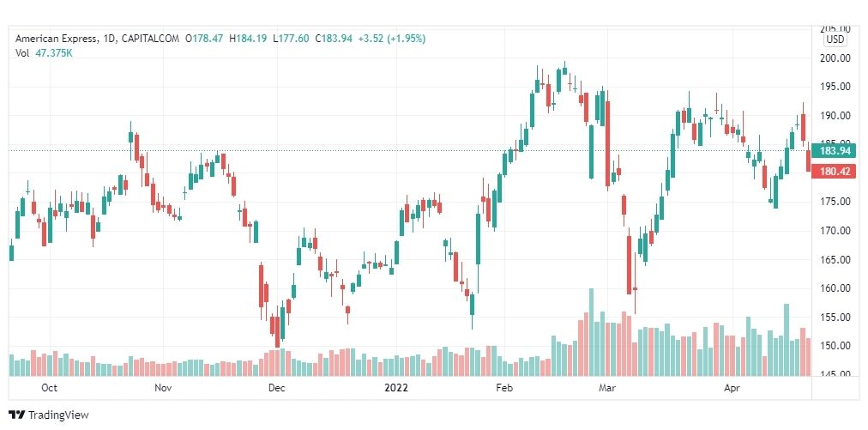Click the Apr label on time axis
The image size is (868, 430).
coord(732,388)
